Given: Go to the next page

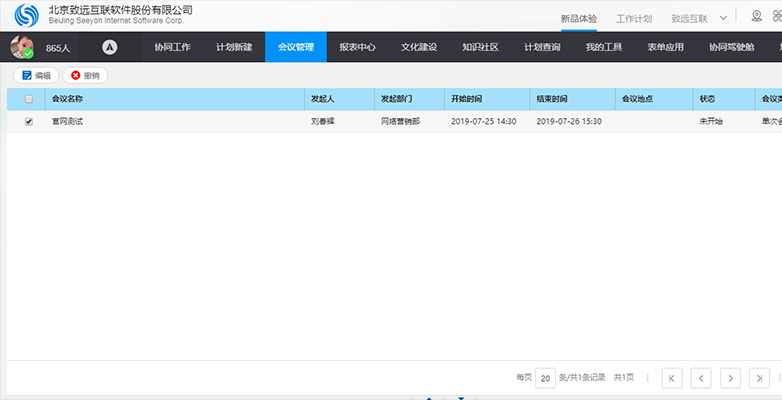Looking at the screenshot, I should point(731,378).
